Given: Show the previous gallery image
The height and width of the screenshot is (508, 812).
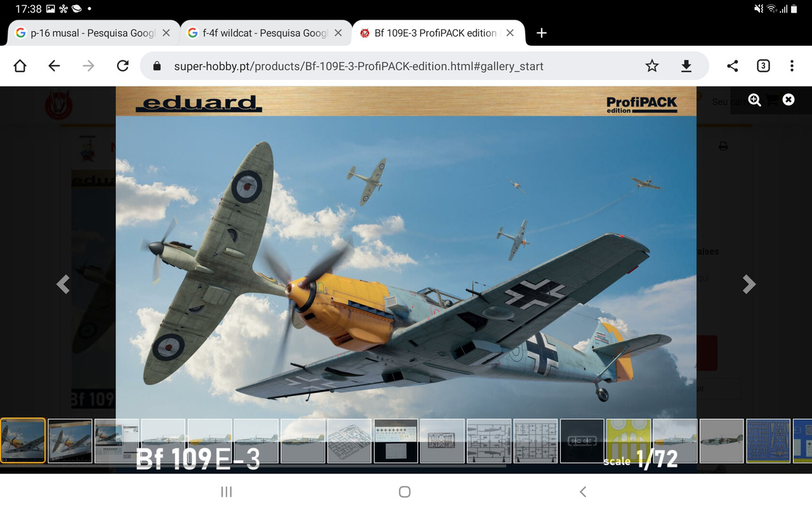Looking at the screenshot, I should point(63,284).
